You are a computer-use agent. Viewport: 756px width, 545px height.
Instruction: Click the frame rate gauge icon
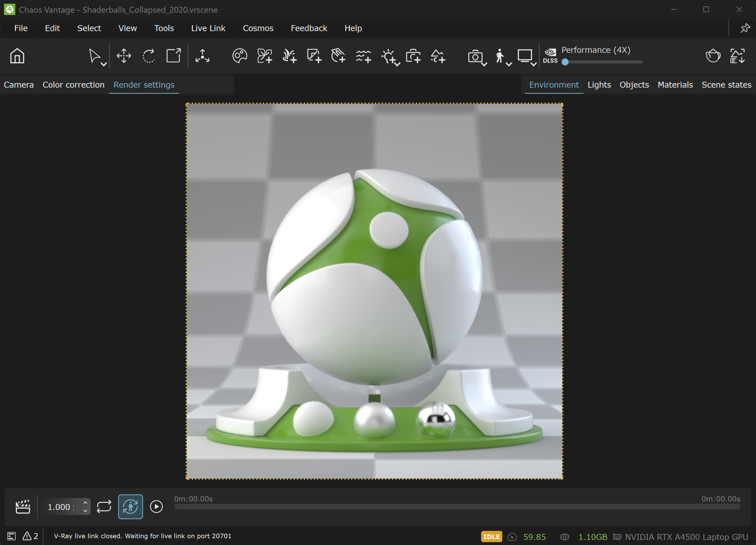pyautogui.click(x=512, y=537)
